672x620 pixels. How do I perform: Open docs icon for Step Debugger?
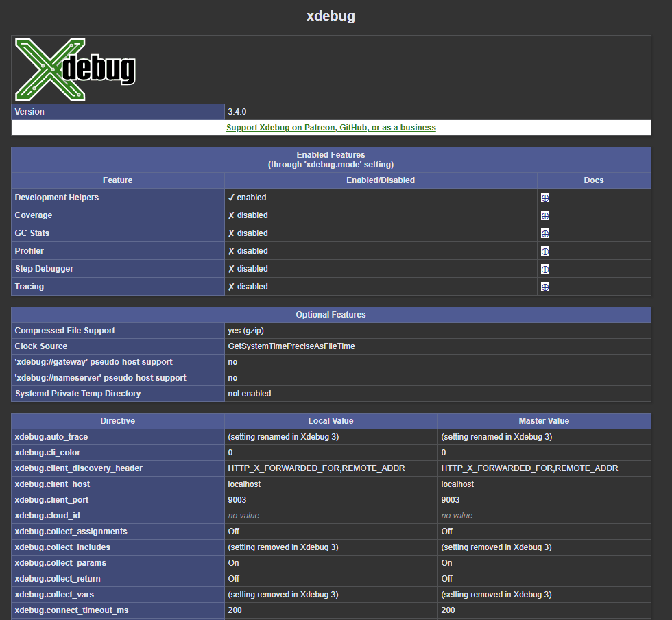click(x=545, y=269)
